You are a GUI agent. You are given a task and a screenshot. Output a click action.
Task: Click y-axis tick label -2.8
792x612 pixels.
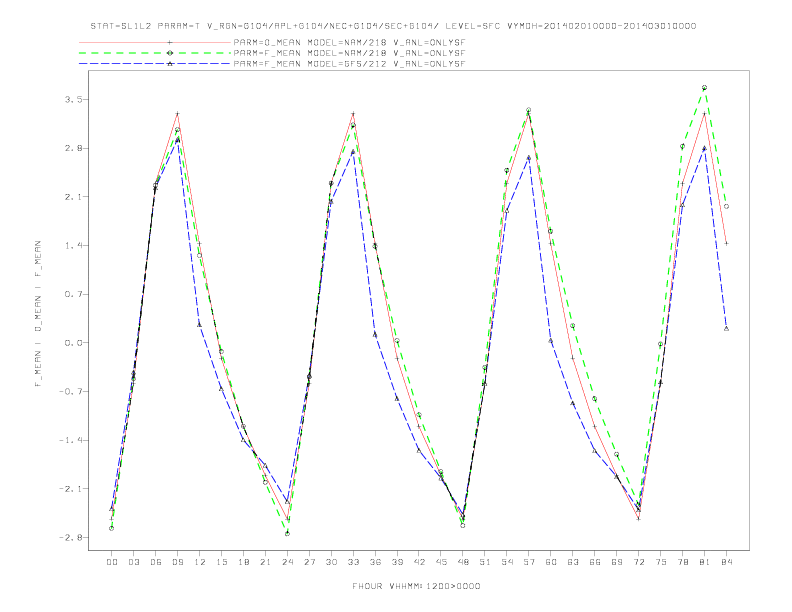(70, 538)
